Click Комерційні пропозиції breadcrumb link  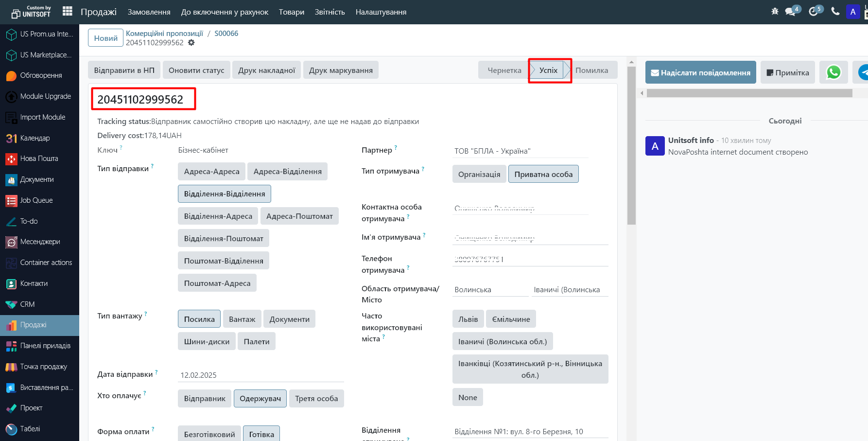[x=164, y=34]
